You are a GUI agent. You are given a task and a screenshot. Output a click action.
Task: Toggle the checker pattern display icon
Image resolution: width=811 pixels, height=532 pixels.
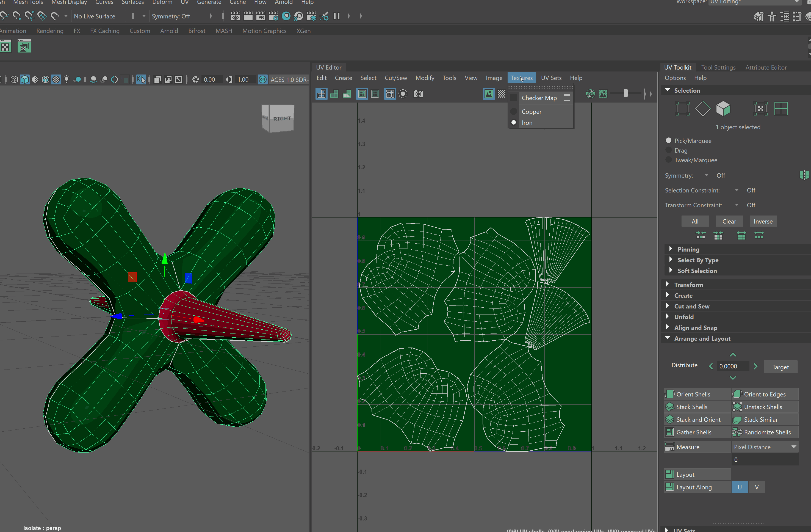502,94
